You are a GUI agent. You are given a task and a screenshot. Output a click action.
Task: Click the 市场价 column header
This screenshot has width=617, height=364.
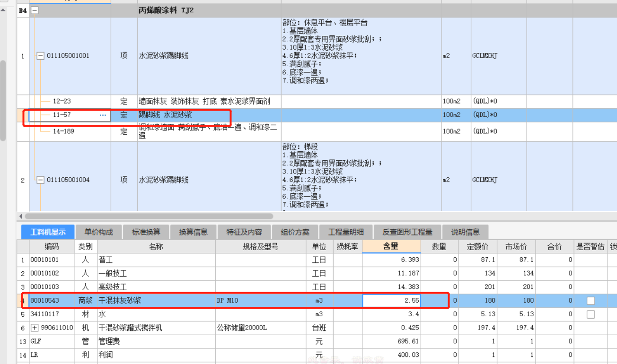516,247
